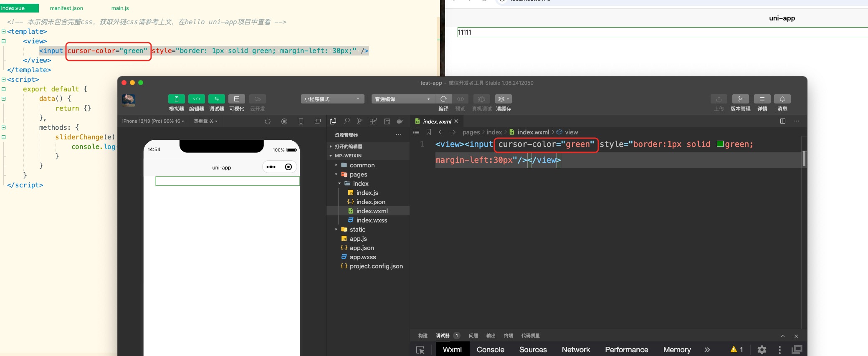
Task: Switch to the 构建 panel tab
Action: [x=423, y=336]
